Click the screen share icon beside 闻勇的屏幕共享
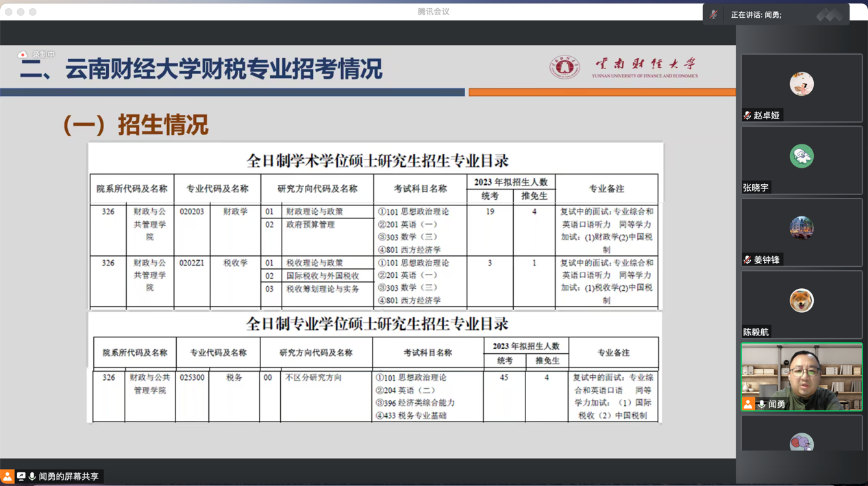This screenshot has height=486, width=868. click(21, 476)
